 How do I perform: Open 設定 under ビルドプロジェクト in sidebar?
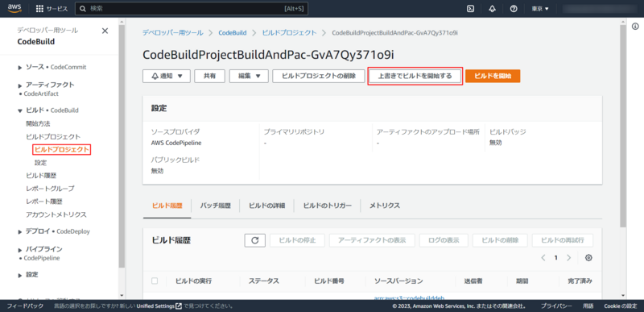(x=41, y=163)
